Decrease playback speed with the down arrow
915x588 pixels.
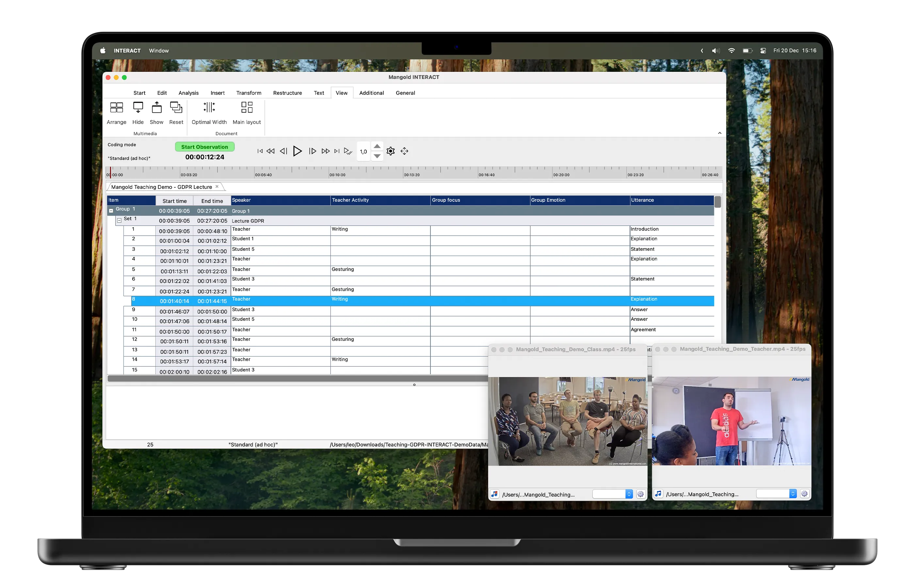pyautogui.click(x=377, y=156)
